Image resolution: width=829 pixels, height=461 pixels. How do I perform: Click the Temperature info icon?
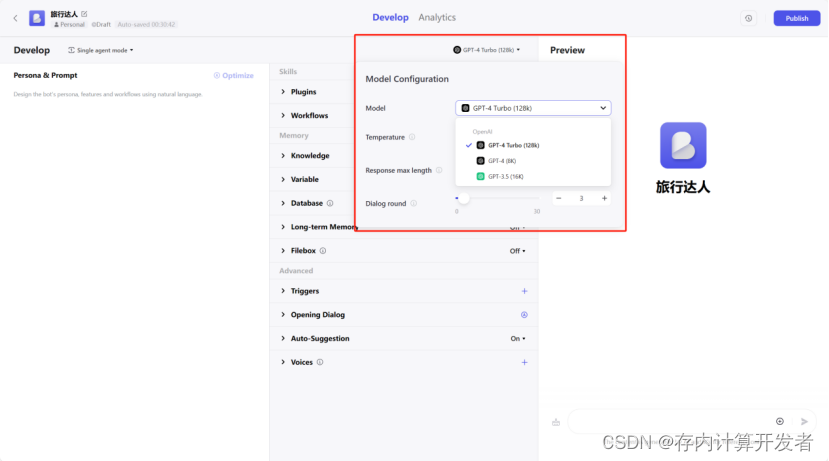(412, 137)
